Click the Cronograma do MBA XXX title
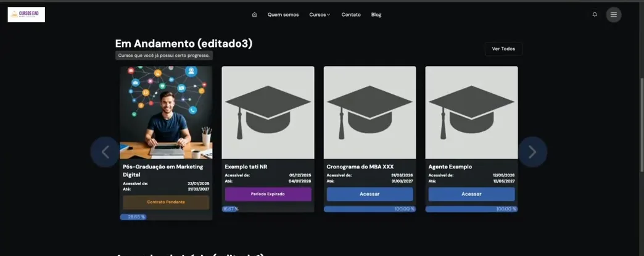644x256 pixels. 360,167
